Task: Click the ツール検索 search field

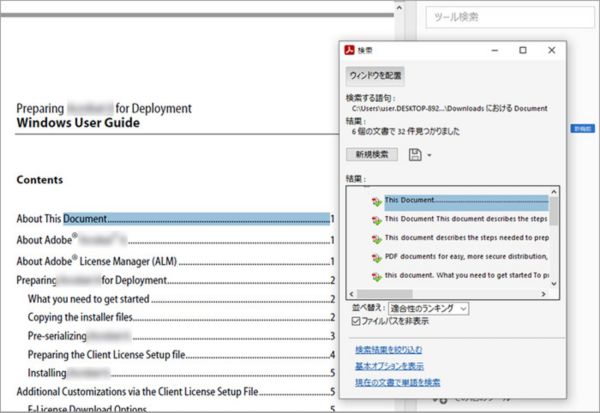Action: 510,17
